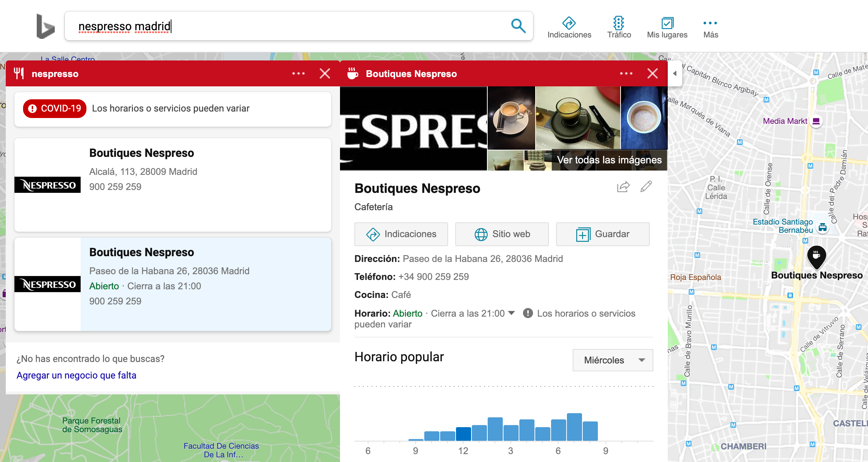
Task: Open the nespresso panel options ellipsis
Action: (x=299, y=73)
